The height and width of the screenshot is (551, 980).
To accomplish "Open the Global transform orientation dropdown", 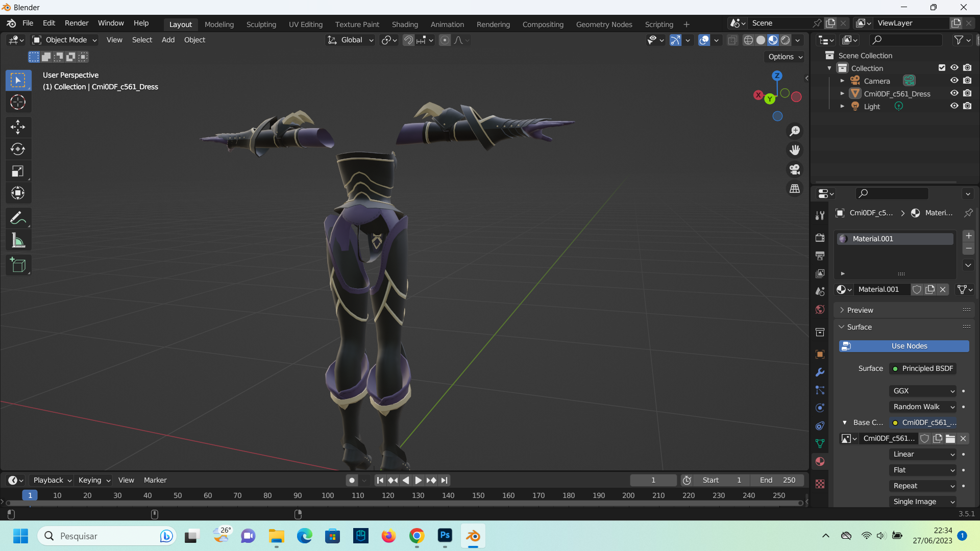I will click(x=351, y=40).
